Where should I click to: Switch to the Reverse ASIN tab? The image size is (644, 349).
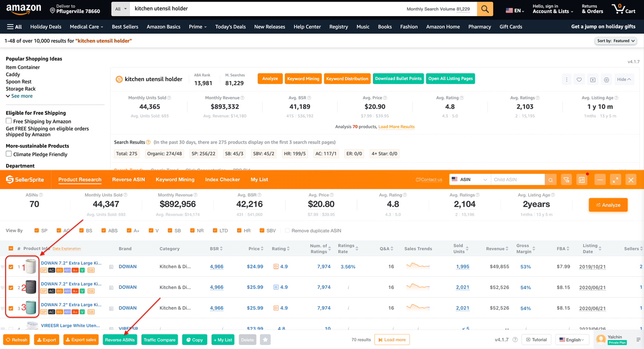128,180
